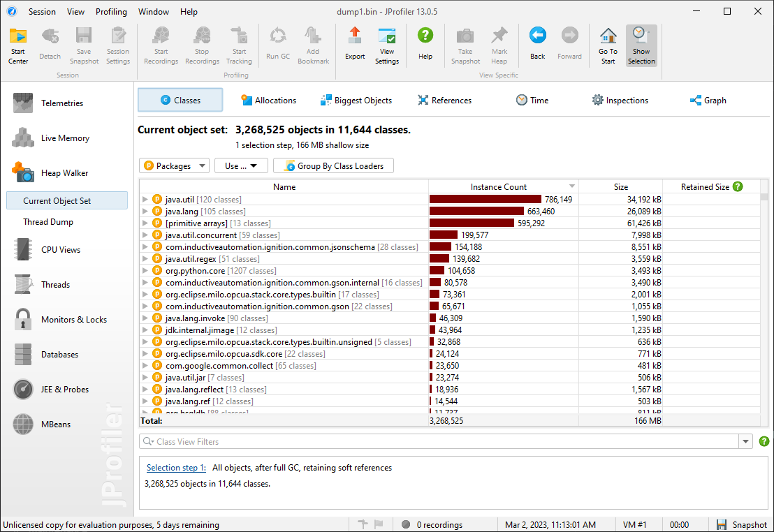The image size is (774, 532).
Task: Expand the [primitive arrays] row
Action: [145, 223]
